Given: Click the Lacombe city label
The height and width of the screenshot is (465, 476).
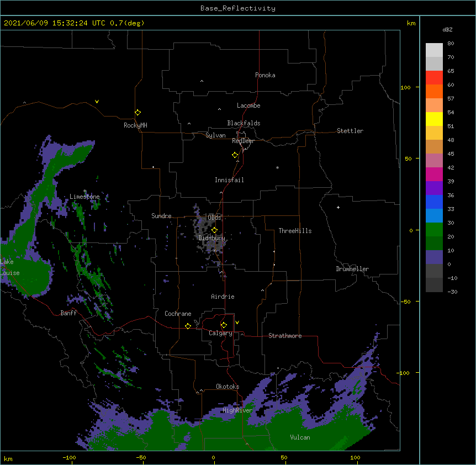Looking at the screenshot, I should [248, 105].
